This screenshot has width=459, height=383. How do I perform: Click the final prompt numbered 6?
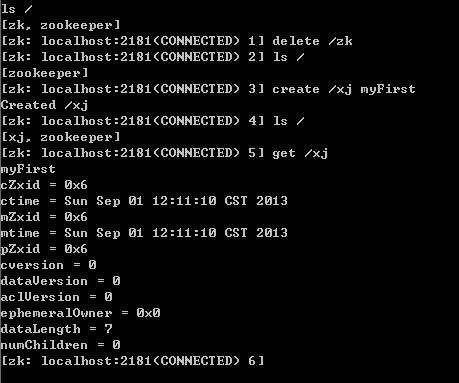click(133, 361)
